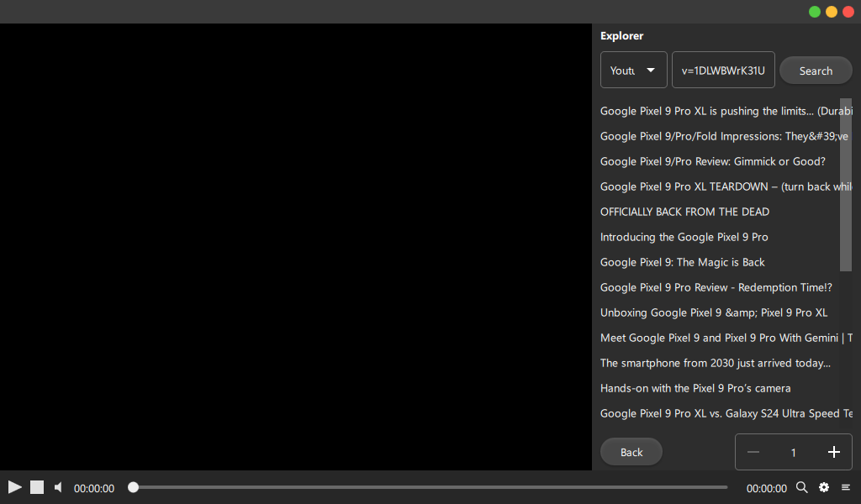Screen dimensions: 861x504
Task: Open settings with the gear icon
Action: coord(824,487)
